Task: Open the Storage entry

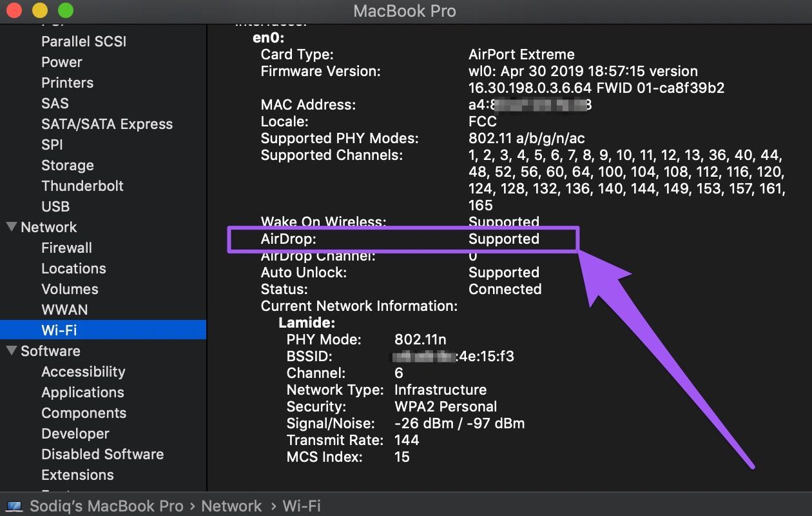Action: click(x=68, y=165)
